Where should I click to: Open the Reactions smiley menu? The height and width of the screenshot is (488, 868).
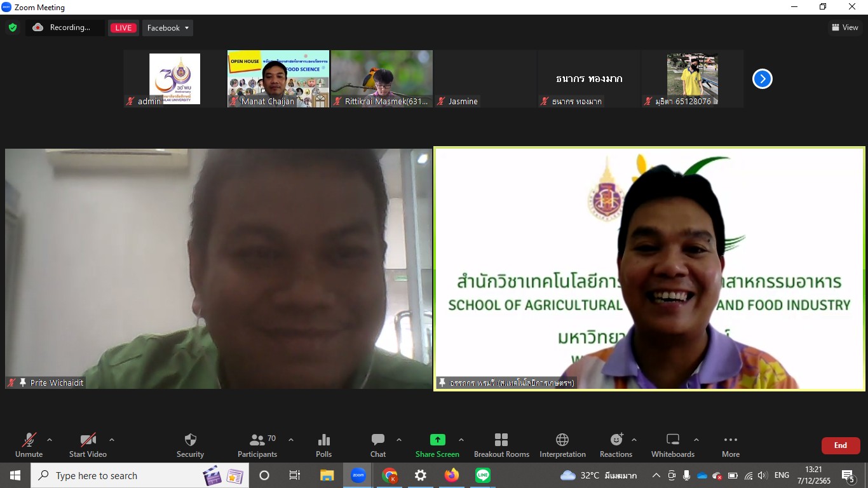(616, 445)
